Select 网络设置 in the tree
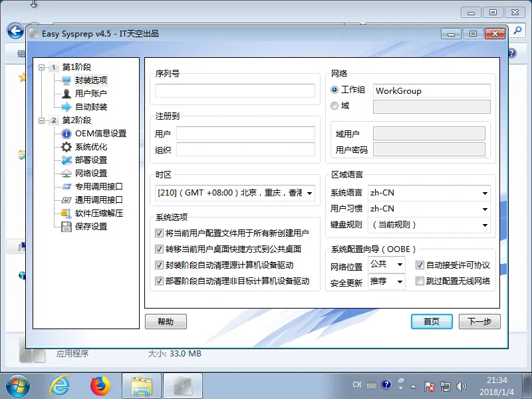This screenshot has width=532, height=399. [91, 174]
